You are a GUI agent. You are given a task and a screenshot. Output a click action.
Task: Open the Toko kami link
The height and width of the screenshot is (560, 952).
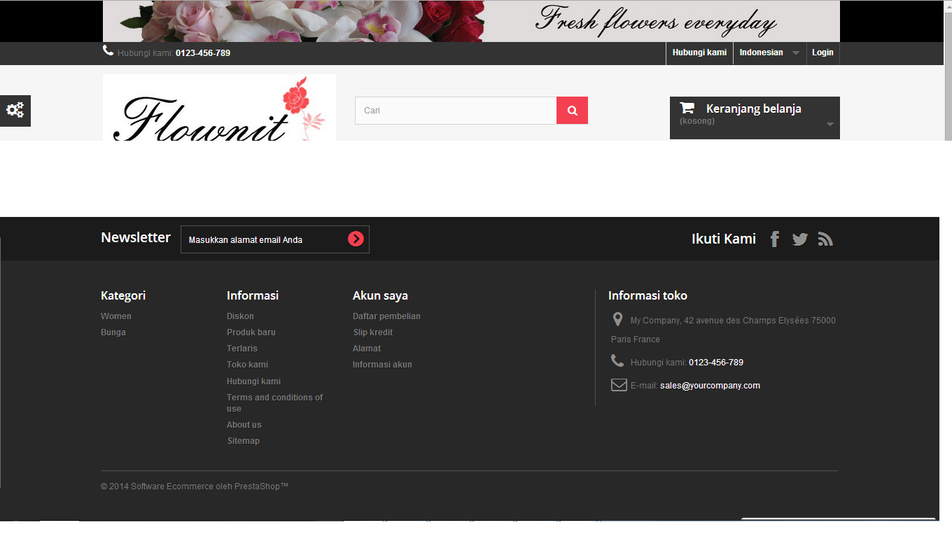tap(247, 365)
